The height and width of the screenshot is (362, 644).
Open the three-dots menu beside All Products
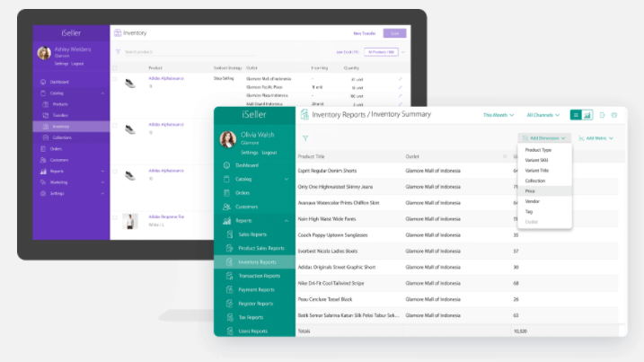tap(403, 52)
